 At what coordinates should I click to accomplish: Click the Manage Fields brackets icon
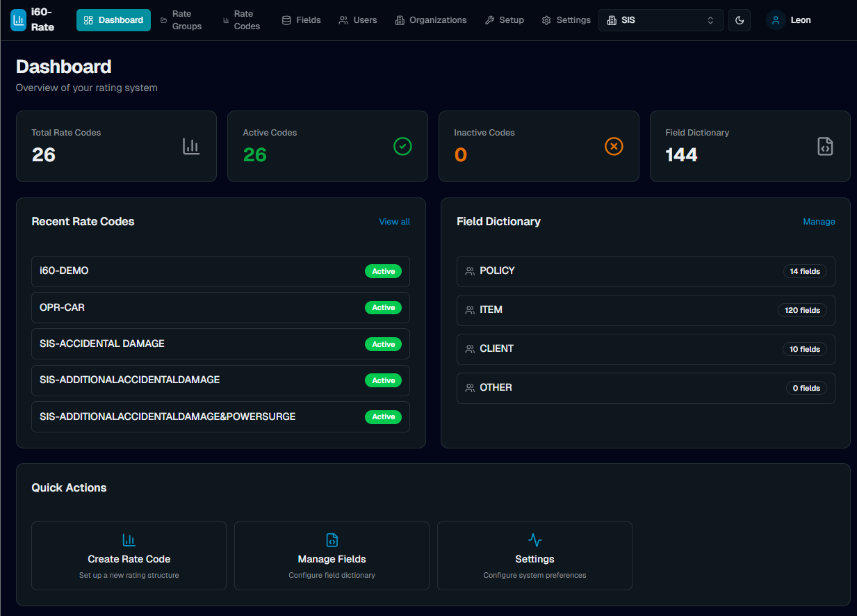(x=332, y=539)
